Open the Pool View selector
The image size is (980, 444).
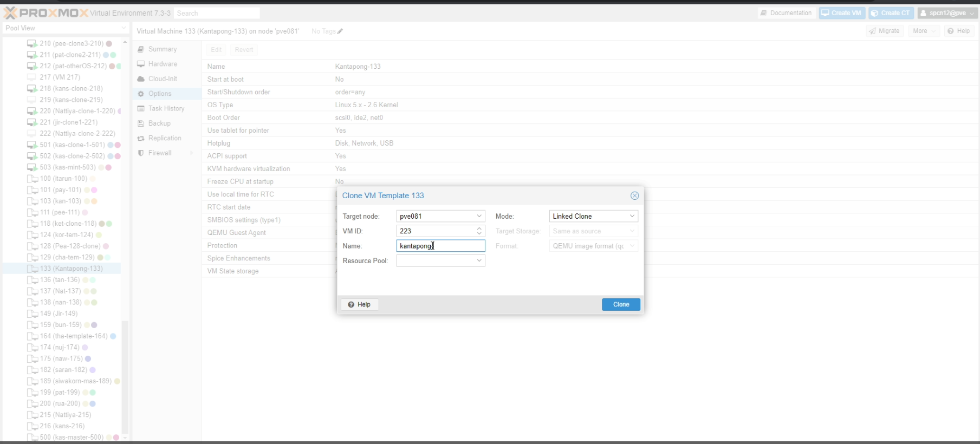(x=66, y=28)
